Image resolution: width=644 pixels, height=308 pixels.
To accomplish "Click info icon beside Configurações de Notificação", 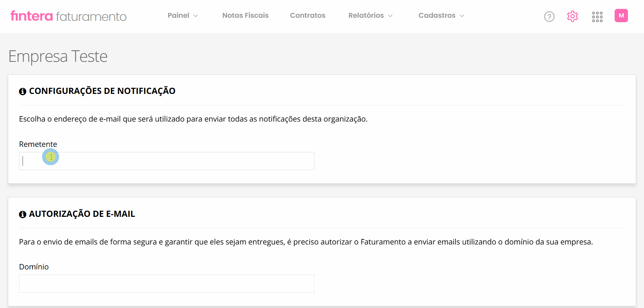I will point(23,92).
